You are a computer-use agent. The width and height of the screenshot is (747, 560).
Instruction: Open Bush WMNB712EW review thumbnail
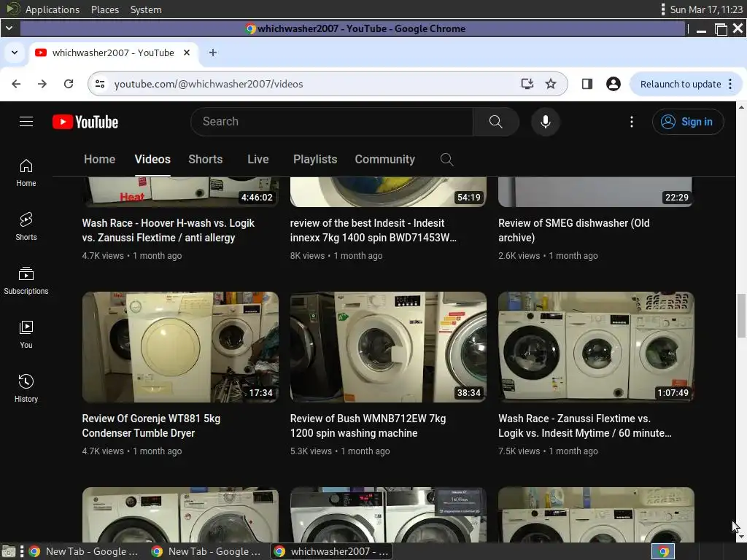(x=388, y=347)
